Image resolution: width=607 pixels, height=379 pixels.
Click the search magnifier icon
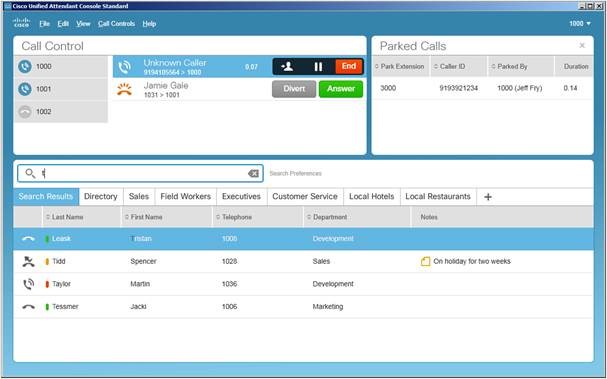[30, 173]
